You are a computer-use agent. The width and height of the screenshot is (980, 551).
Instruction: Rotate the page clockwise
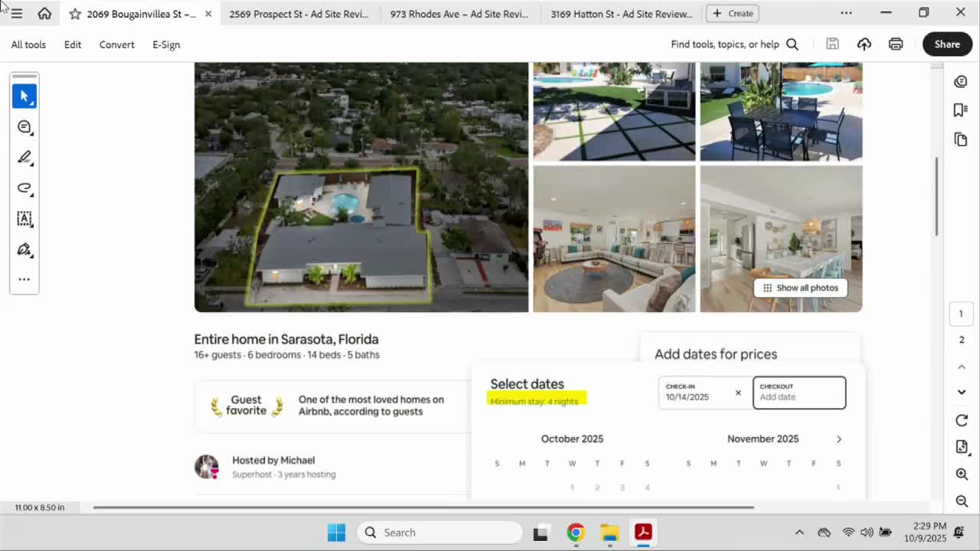pyautogui.click(x=962, y=420)
